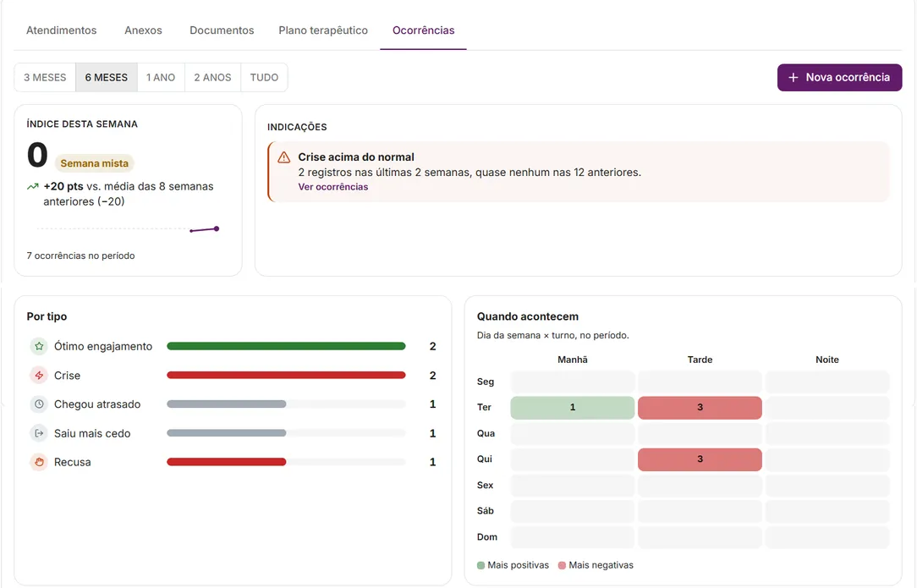Set period filter to 2 ANOS

tap(213, 77)
